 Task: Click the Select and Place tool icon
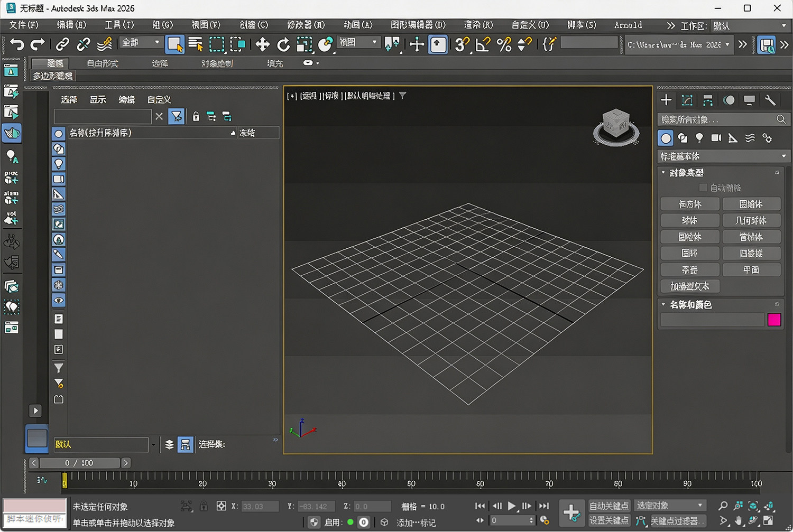[x=325, y=44]
